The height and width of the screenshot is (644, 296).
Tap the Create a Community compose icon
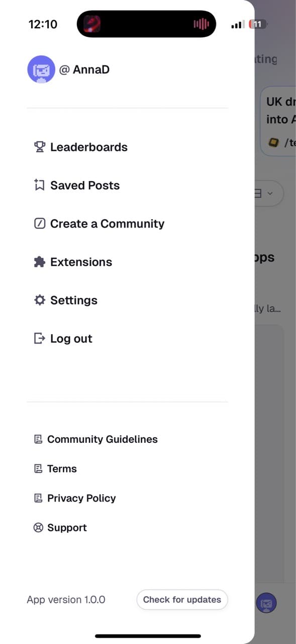click(x=40, y=223)
